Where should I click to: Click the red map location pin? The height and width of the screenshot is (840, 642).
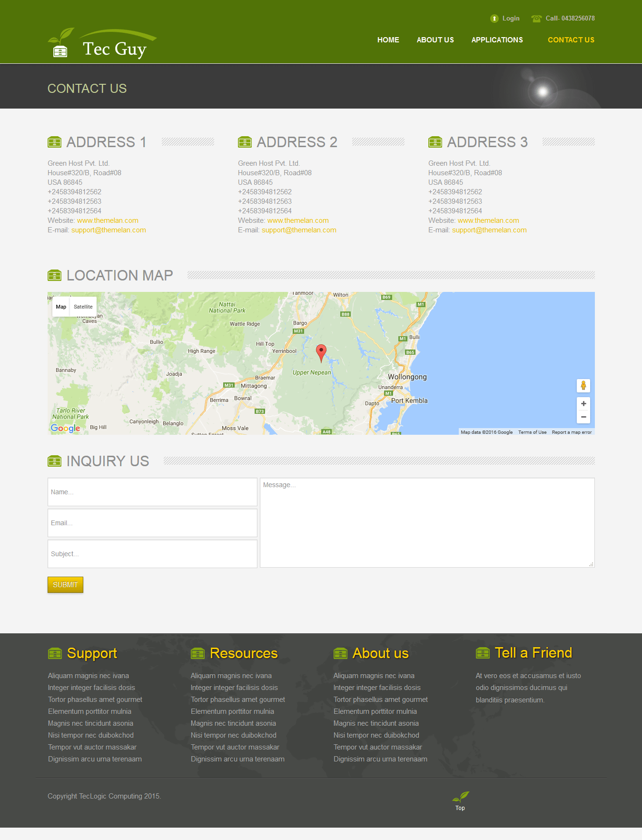coord(321,353)
